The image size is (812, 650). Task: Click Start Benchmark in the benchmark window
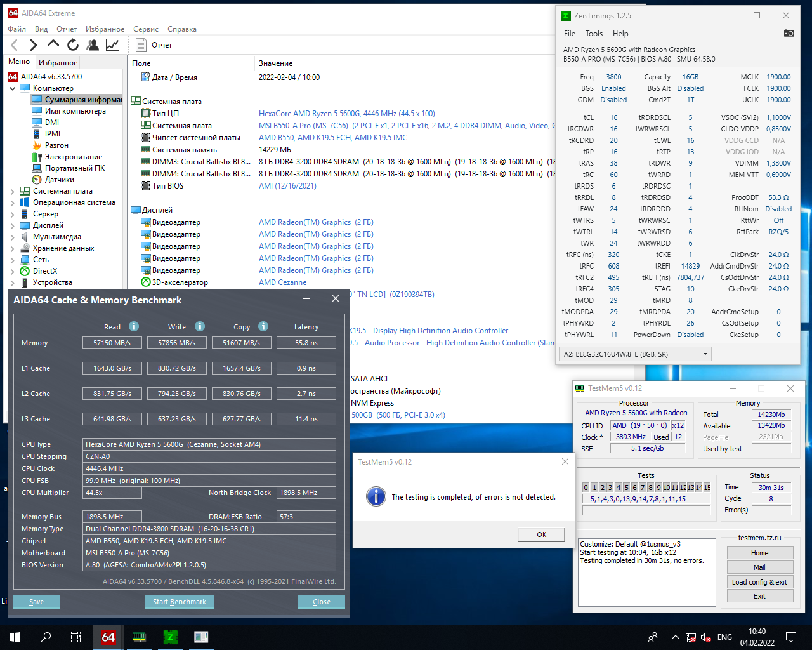(x=180, y=602)
